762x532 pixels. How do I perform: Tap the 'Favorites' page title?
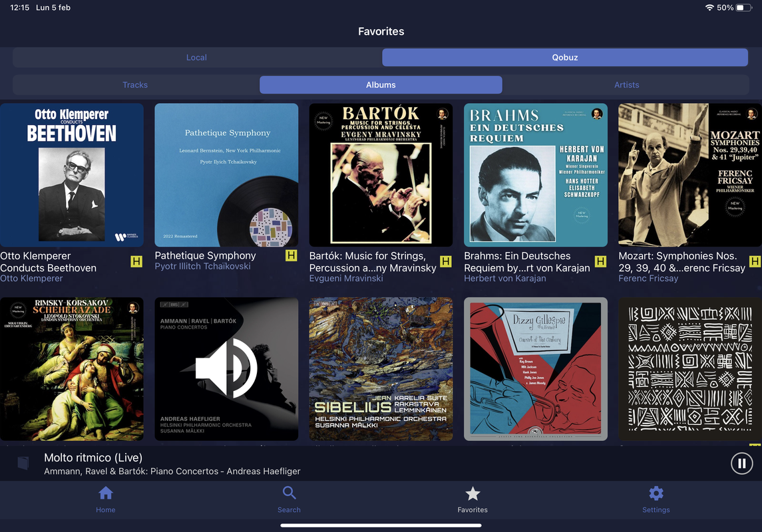(381, 31)
